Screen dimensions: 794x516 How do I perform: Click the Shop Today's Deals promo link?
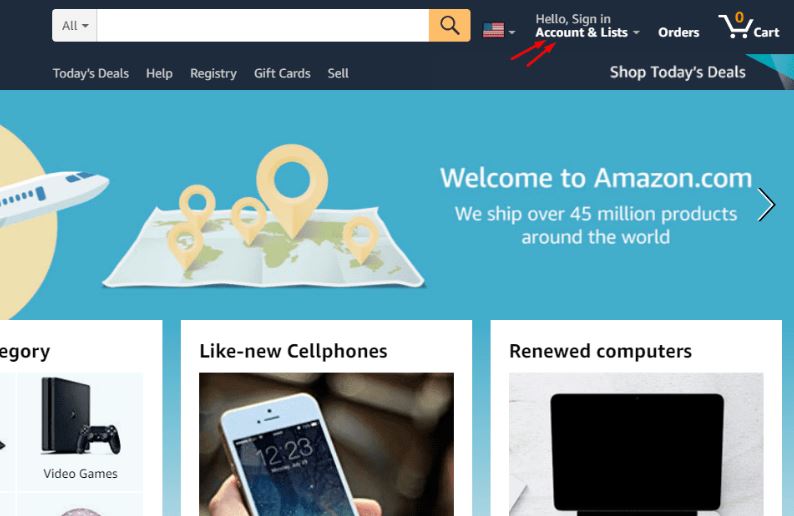tap(678, 72)
